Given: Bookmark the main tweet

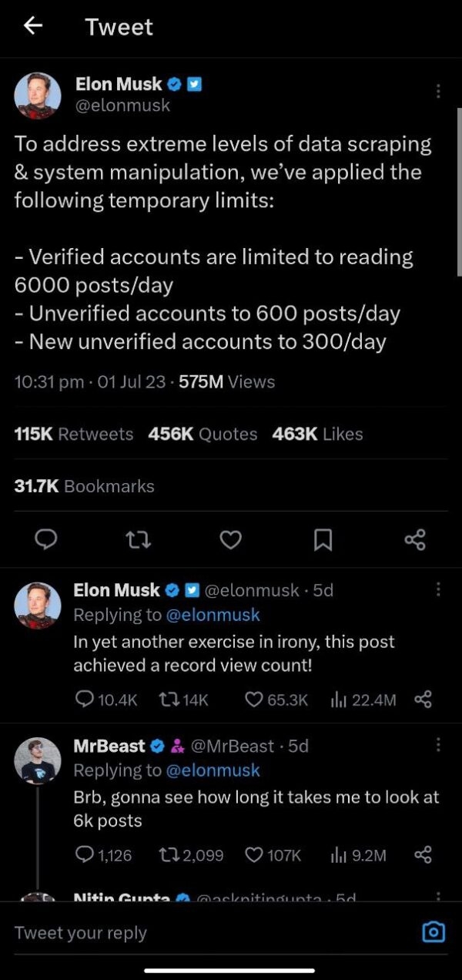Looking at the screenshot, I should tap(323, 540).
